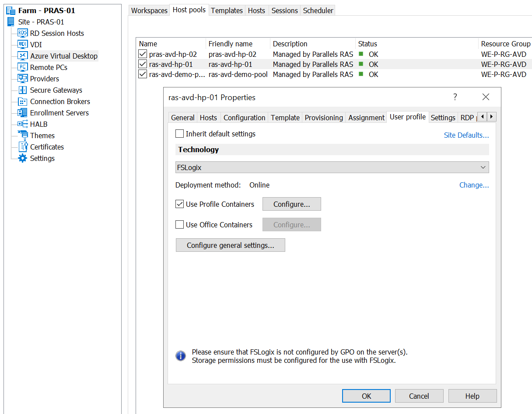Click the Secure Gateways icon
Viewport: 532px width, 414px height.
[23, 90]
